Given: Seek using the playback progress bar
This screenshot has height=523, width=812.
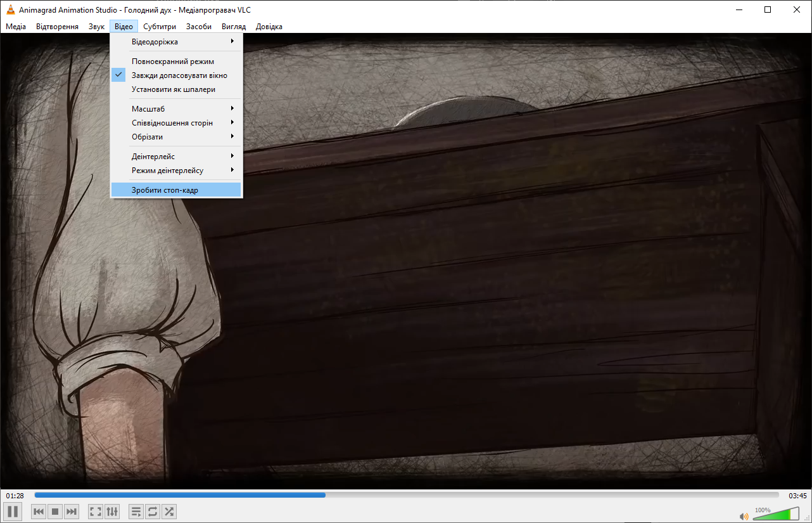Looking at the screenshot, I should click(x=407, y=495).
